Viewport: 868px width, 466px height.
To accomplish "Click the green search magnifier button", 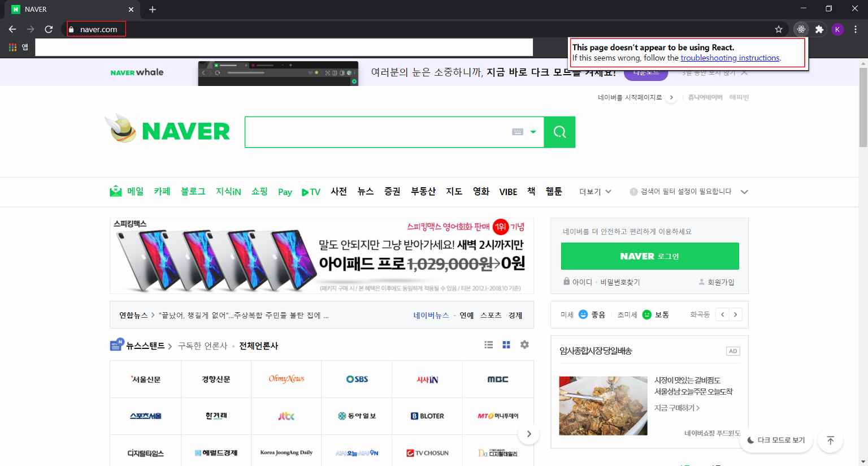I will 559,132.
